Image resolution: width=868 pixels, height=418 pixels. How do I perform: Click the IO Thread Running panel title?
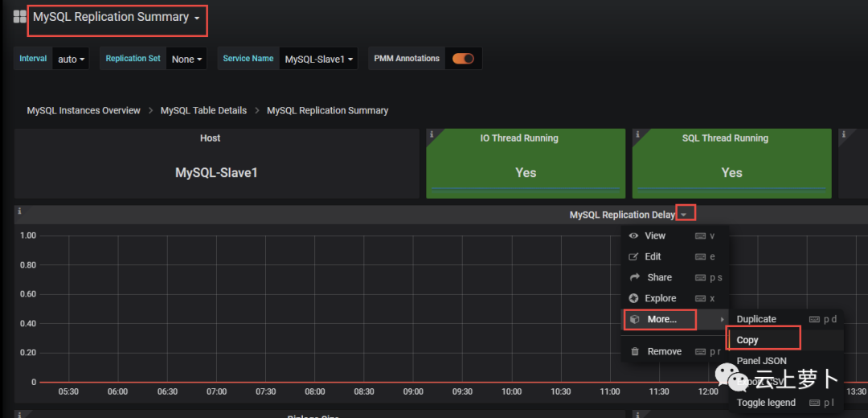point(519,137)
